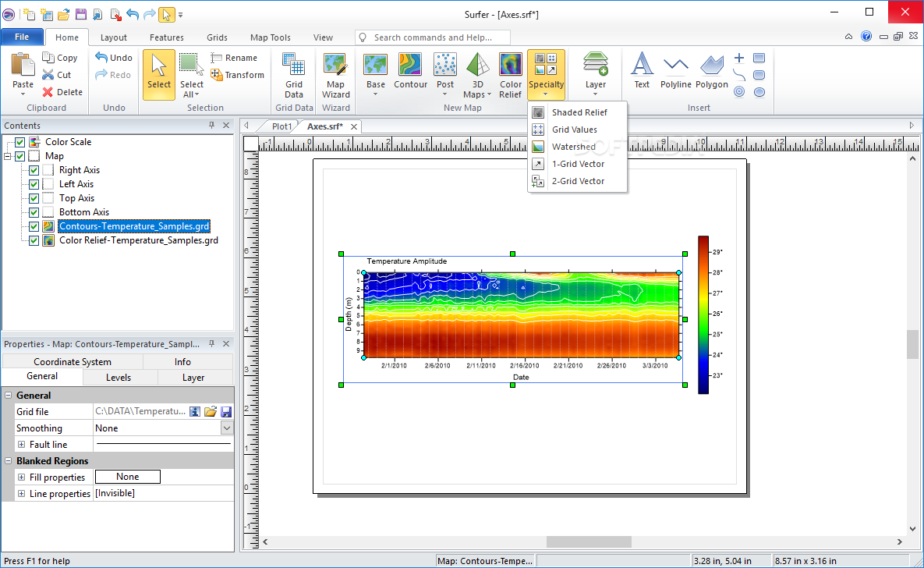Collapse the General section
This screenshot has width=924, height=568.
point(9,396)
